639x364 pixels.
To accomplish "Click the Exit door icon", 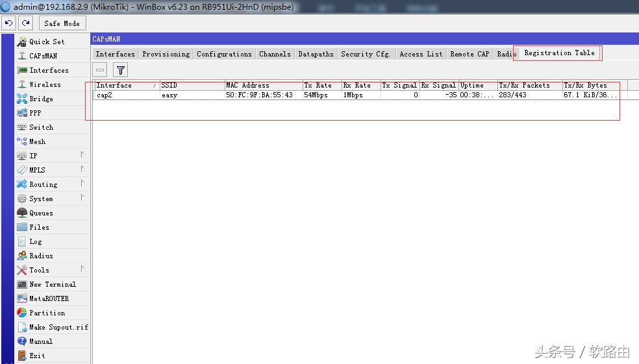I will (x=21, y=356).
